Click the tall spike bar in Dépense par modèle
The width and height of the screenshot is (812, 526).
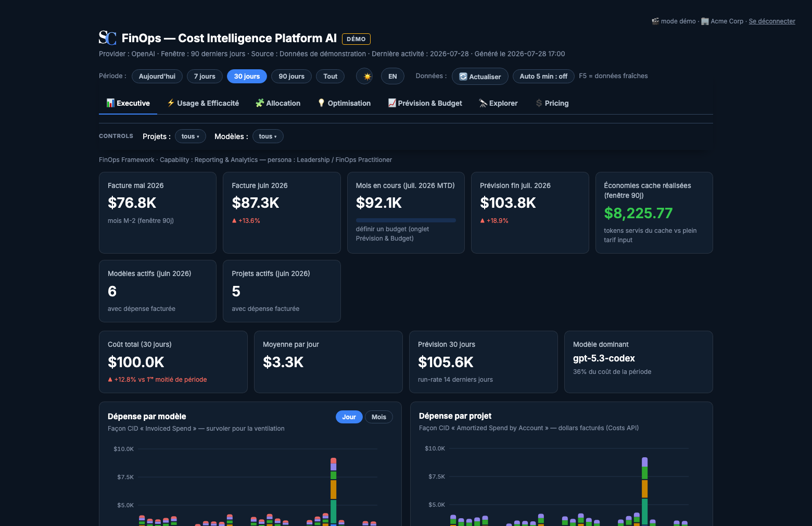[334, 491]
